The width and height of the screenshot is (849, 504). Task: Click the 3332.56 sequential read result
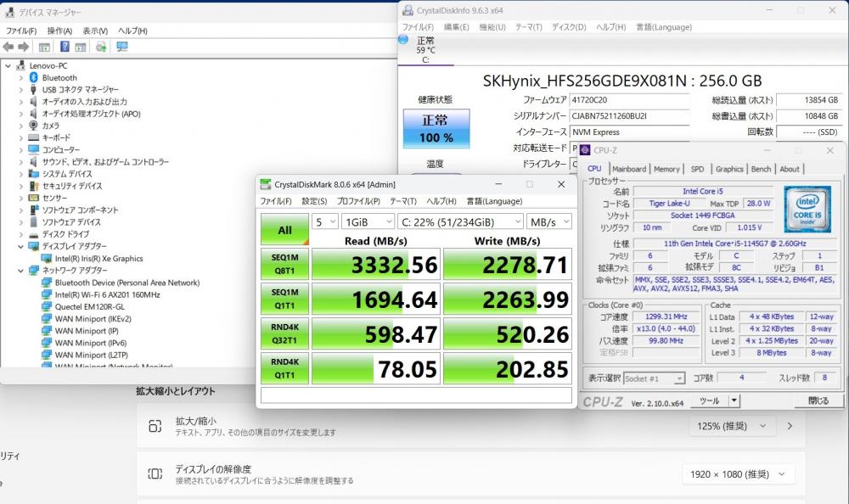pyautogui.click(x=376, y=264)
